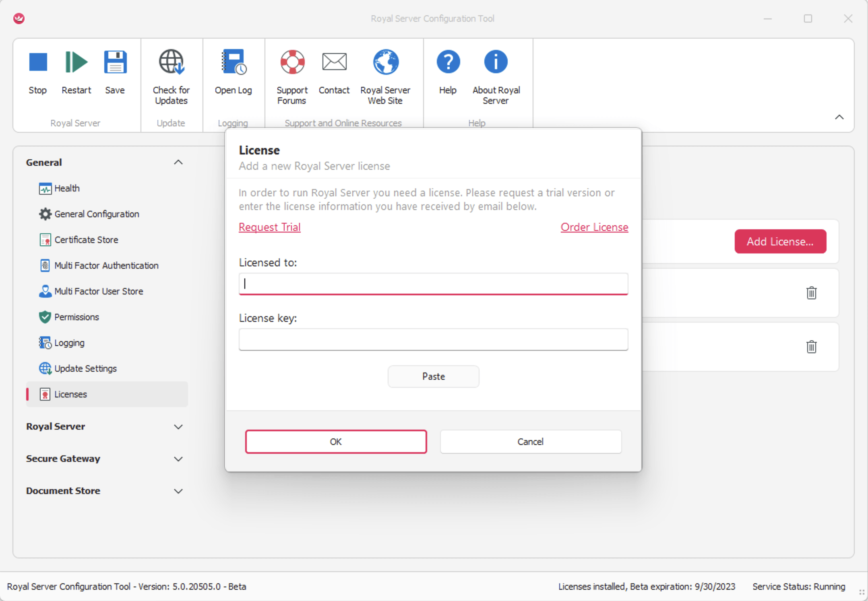Click the Service Status: Running text
The width and height of the screenshot is (868, 601).
[799, 587]
